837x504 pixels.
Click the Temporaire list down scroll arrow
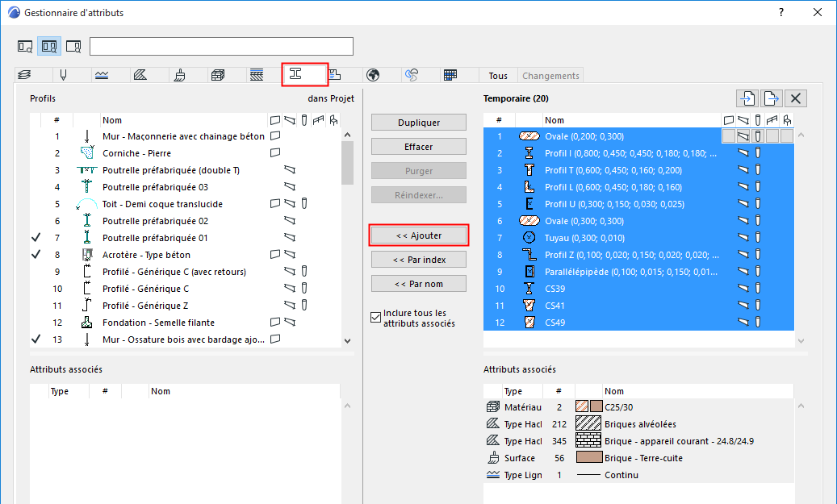801,341
